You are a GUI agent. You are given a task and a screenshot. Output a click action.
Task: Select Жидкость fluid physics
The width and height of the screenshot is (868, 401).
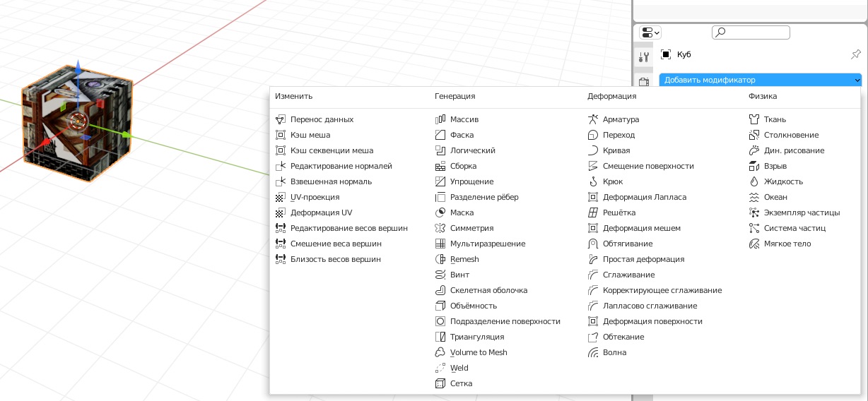(x=775, y=181)
